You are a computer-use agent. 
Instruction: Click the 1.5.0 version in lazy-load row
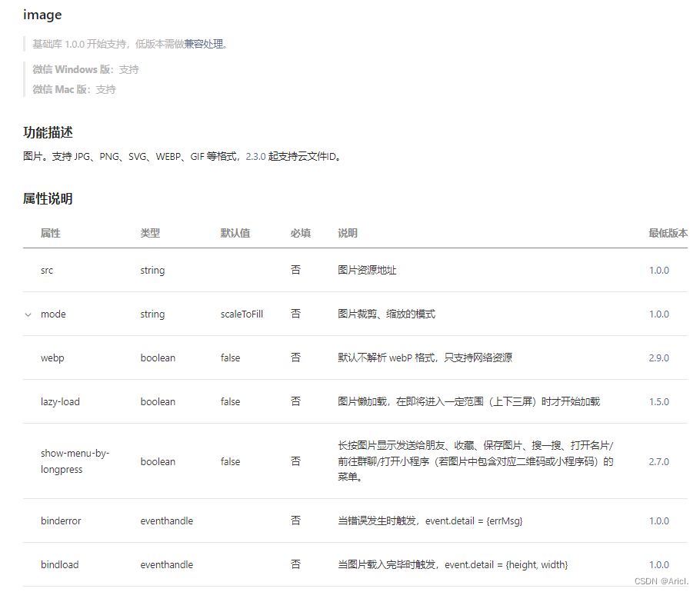[x=659, y=401]
